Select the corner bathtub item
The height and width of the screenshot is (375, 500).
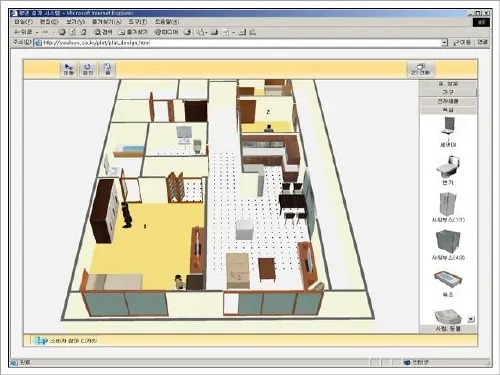pyautogui.click(x=448, y=316)
